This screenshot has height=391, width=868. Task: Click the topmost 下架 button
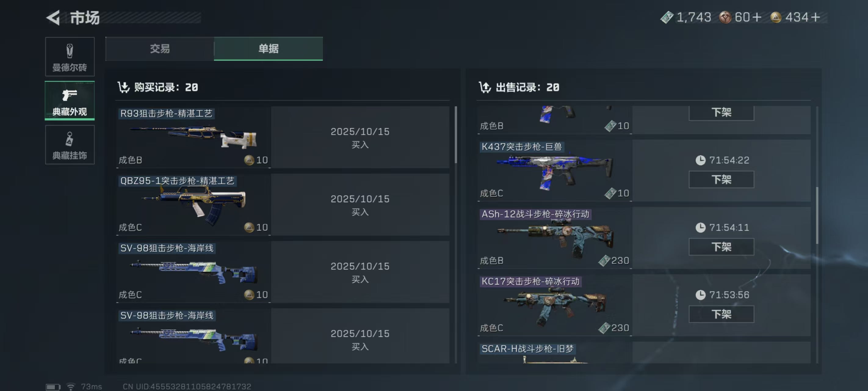pos(721,113)
